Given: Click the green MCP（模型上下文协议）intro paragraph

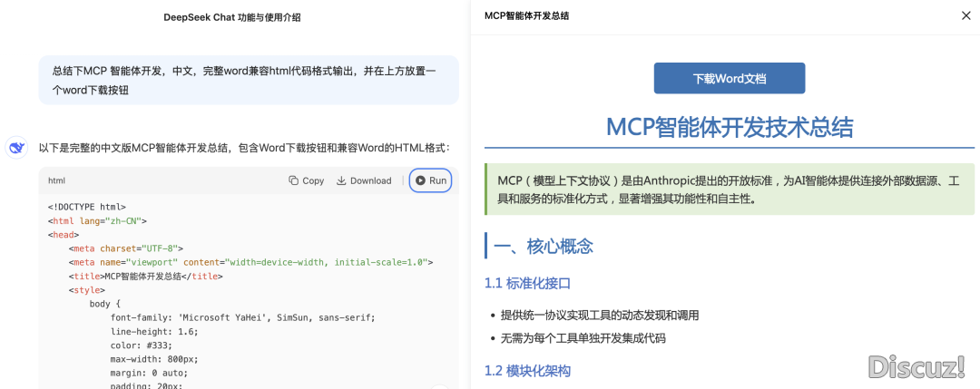Looking at the screenshot, I should (x=730, y=190).
